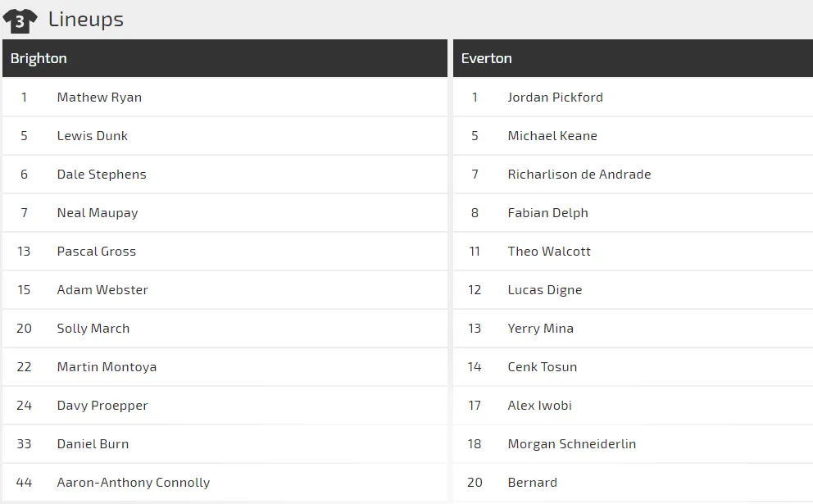Click Solly March's name
Screen dimensions: 813x504
(x=93, y=328)
